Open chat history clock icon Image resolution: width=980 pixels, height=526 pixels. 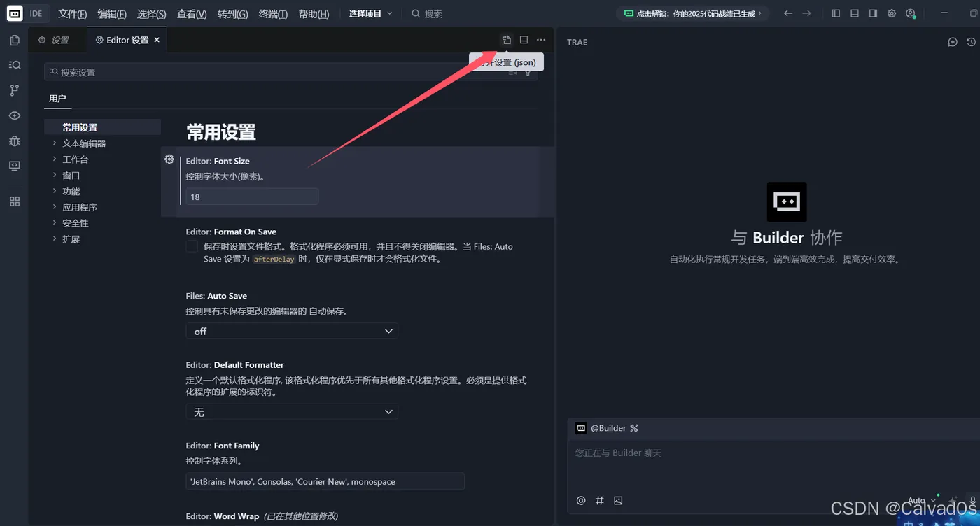(971, 42)
